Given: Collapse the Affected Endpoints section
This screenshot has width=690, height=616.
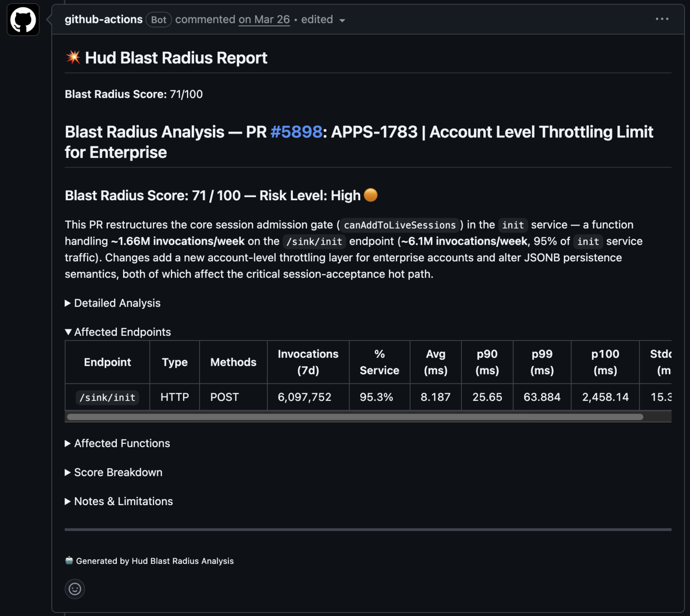Looking at the screenshot, I should coord(118,332).
